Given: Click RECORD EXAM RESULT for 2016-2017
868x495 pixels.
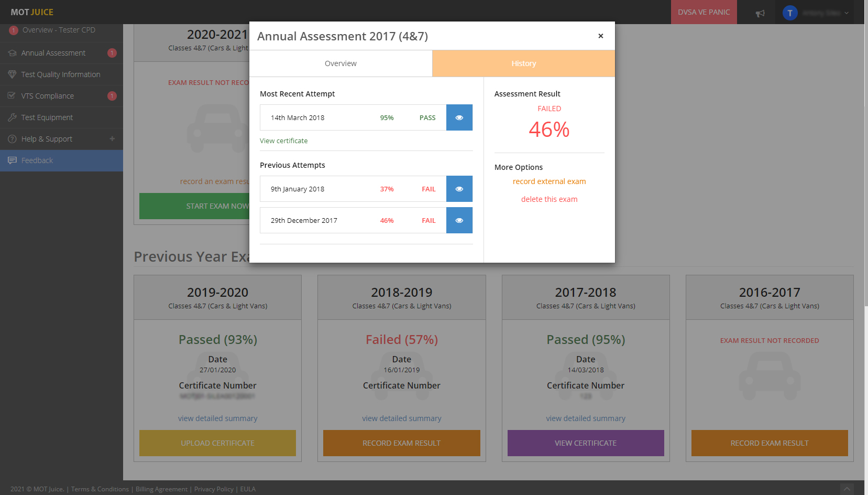Looking at the screenshot, I should click(x=770, y=443).
